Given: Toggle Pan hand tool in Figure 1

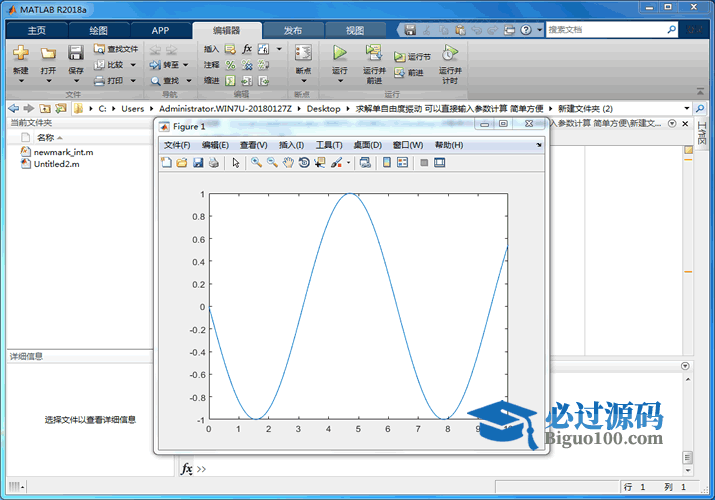Looking at the screenshot, I should tap(288, 163).
